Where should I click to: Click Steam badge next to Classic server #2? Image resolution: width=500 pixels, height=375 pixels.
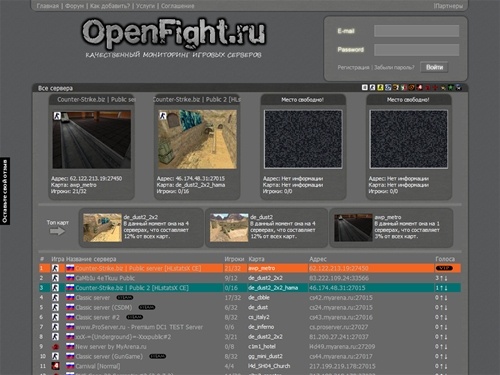pyautogui.click(x=135, y=317)
